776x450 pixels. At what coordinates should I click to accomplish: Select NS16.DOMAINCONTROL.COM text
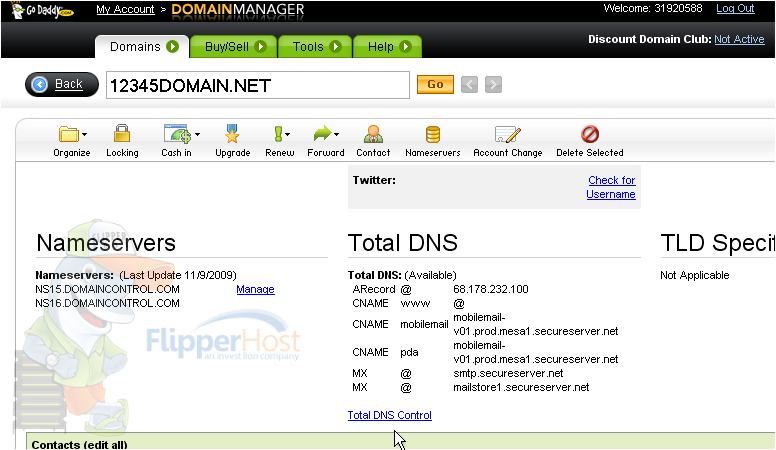point(107,303)
